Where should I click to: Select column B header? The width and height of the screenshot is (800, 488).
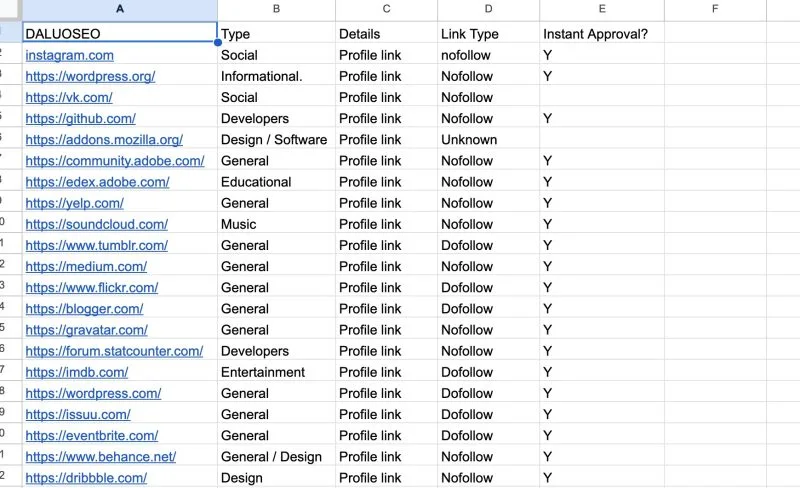tap(277, 9)
